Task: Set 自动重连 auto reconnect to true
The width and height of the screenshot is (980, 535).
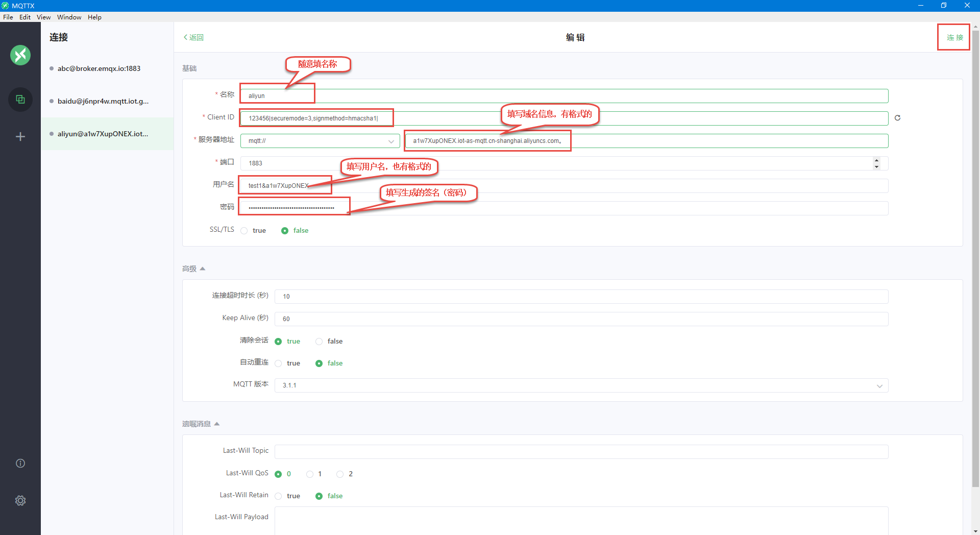Action: (x=287, y=363)
